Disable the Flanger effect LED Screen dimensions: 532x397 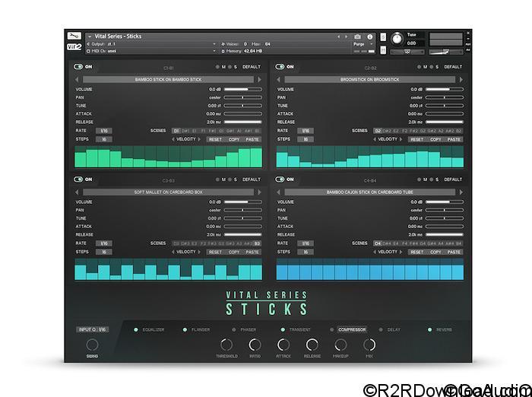pos(185,330)
